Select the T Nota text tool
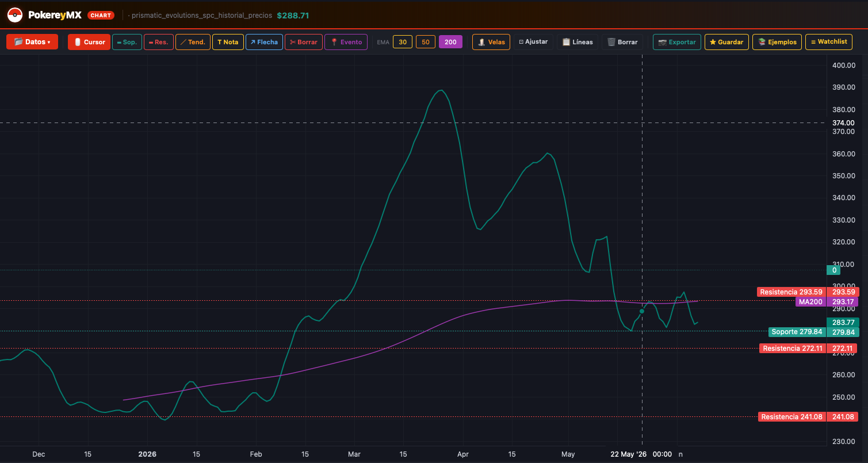The image size is (868, 463). [x=228, y=42]
